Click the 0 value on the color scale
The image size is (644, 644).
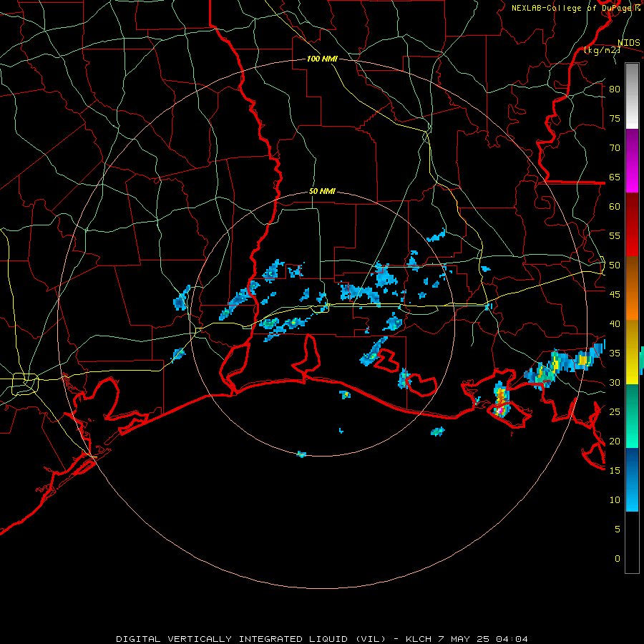(618, 559)
